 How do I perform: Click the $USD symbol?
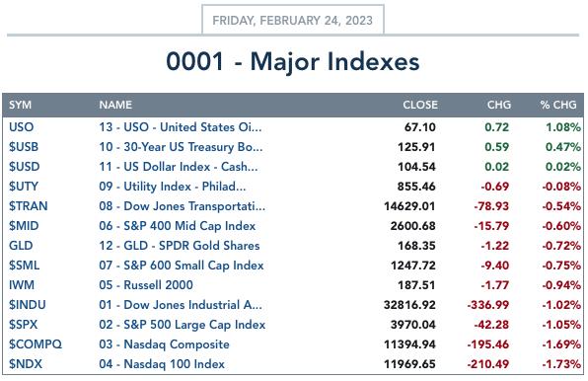tap(25, 167)
